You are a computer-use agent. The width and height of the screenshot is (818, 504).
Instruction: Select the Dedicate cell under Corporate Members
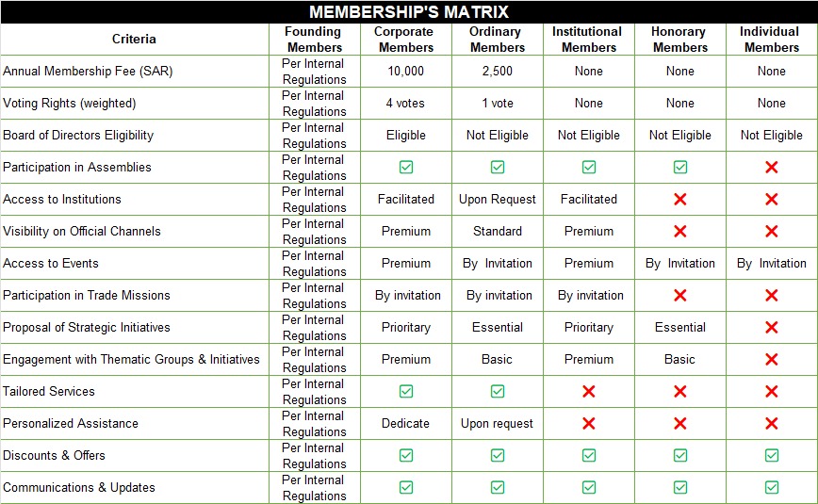click(406, 423)
